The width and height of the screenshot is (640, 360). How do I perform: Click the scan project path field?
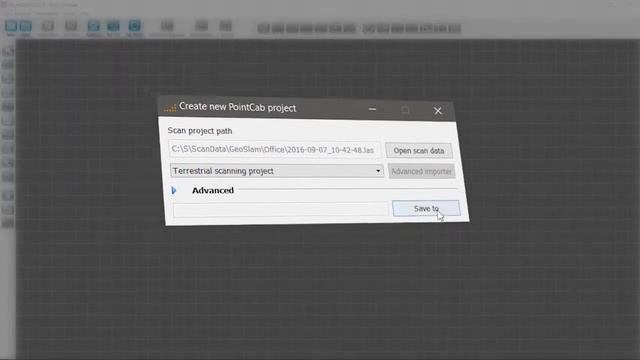coord(275,149)
